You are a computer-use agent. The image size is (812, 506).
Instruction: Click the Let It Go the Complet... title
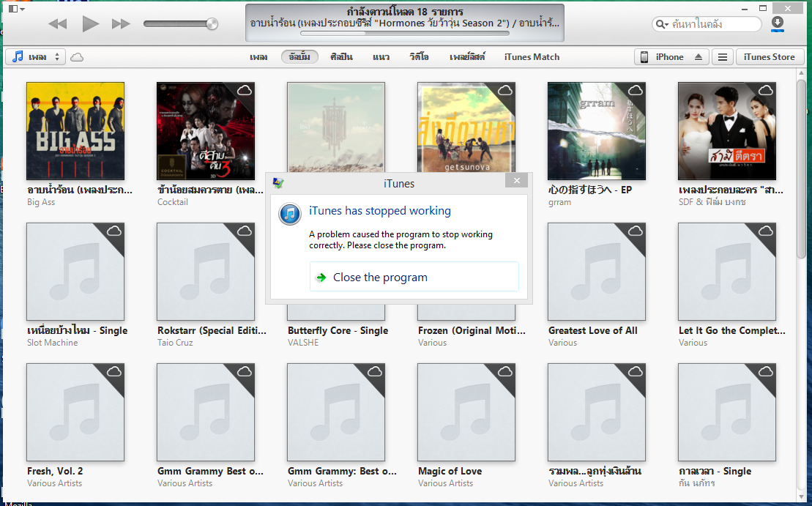click(731, 330)
